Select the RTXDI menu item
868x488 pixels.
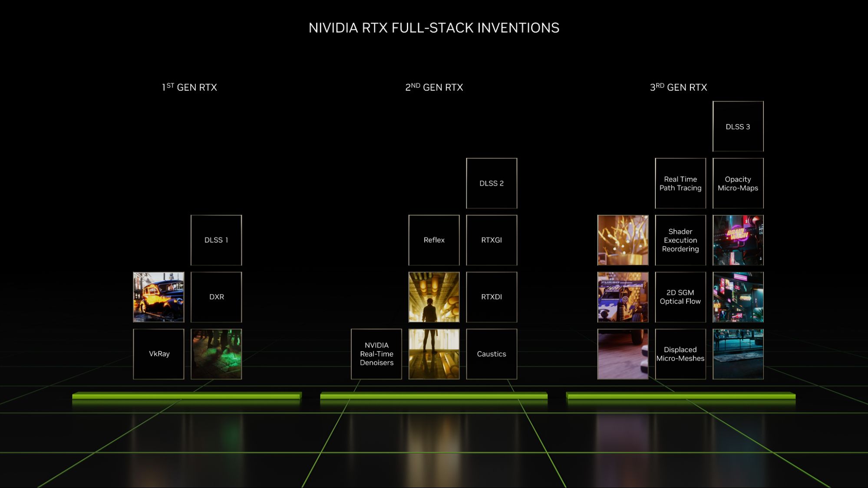pyautogui.click(x=492, y=297)
